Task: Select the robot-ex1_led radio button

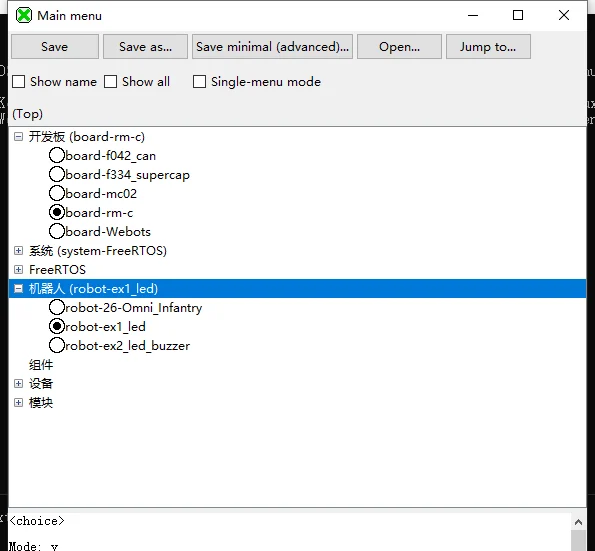Action: click(57, 326)
